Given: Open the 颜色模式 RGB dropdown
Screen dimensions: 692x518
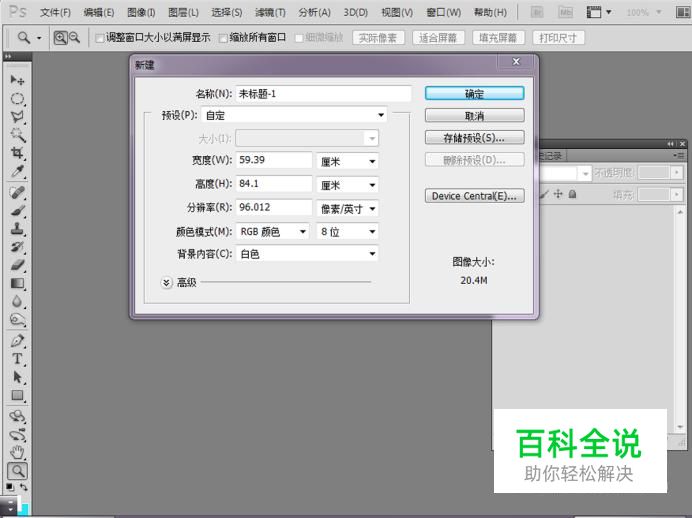Looking at the screenshot, I should click(272, 232).
